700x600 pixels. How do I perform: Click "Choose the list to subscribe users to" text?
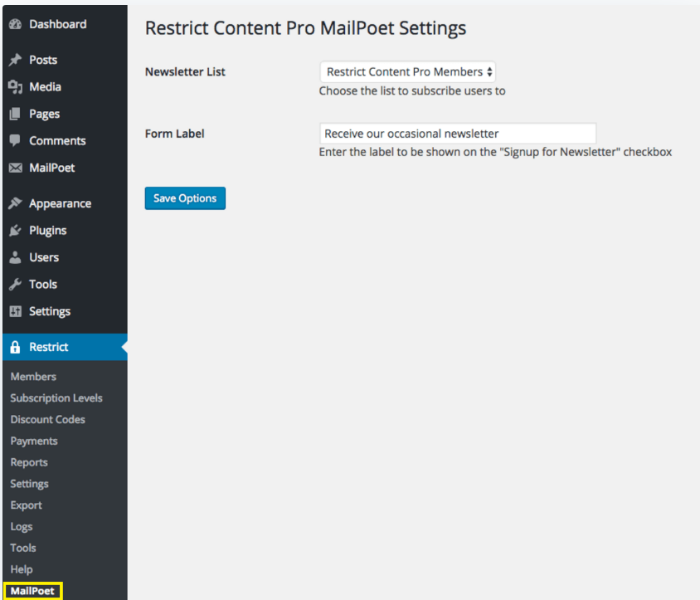click(x=412, y=90)
